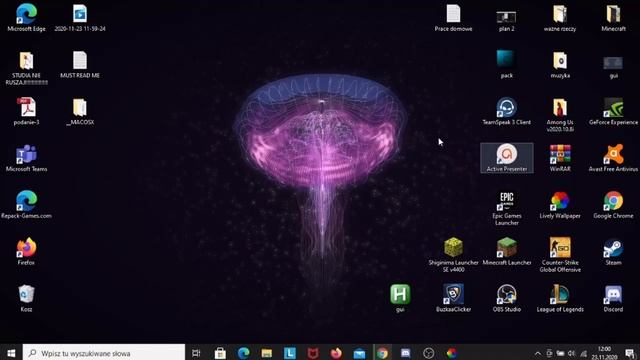This screenshot has width=640, height=360.
Task: Select the Discord desktop shortcut
Action: tap(613, 298)
